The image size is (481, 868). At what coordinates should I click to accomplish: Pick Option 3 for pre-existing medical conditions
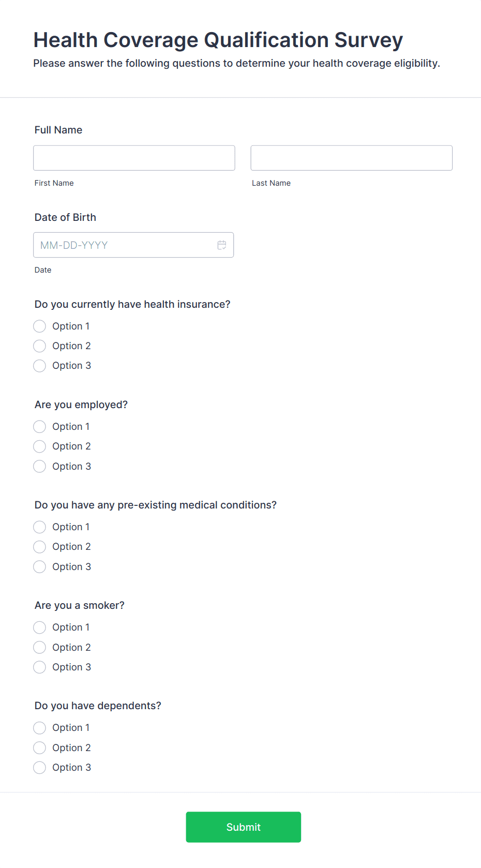click(40, 567)
